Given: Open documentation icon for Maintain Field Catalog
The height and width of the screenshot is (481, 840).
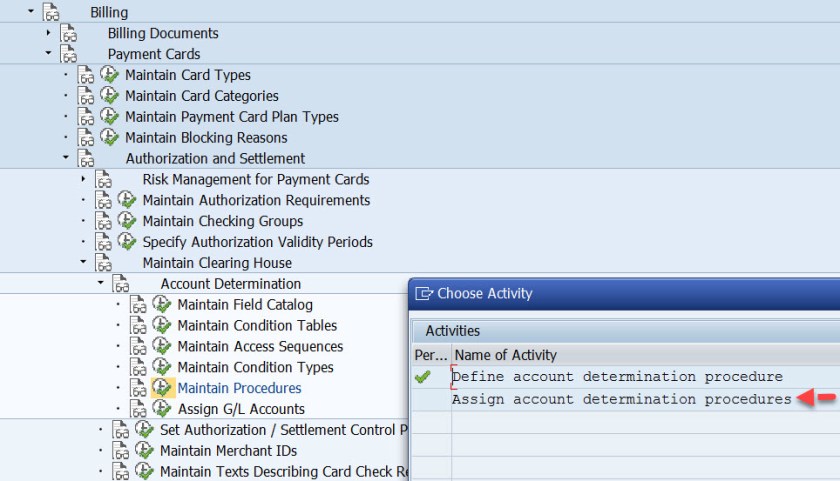Looking at the screenshot, I should [137, 305].
